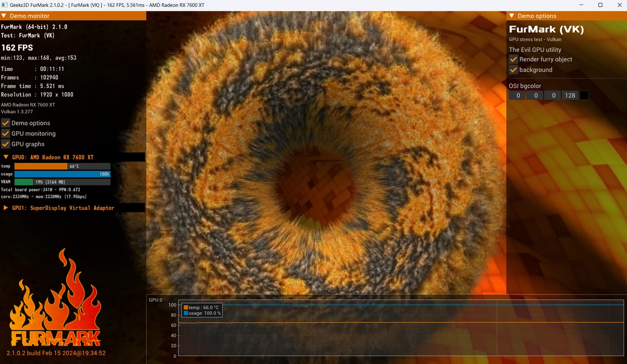The width and height of the screenshot is (627, 364).
Task: Click the first OSI bgcolor value field
Action: click(x=518, y=96)
